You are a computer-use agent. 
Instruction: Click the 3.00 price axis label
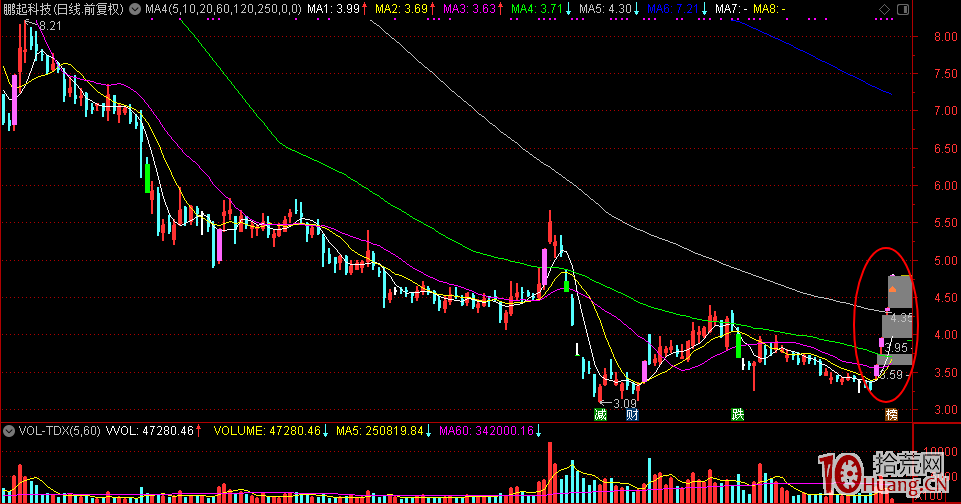pyautogui.click(x=946, y=410)
